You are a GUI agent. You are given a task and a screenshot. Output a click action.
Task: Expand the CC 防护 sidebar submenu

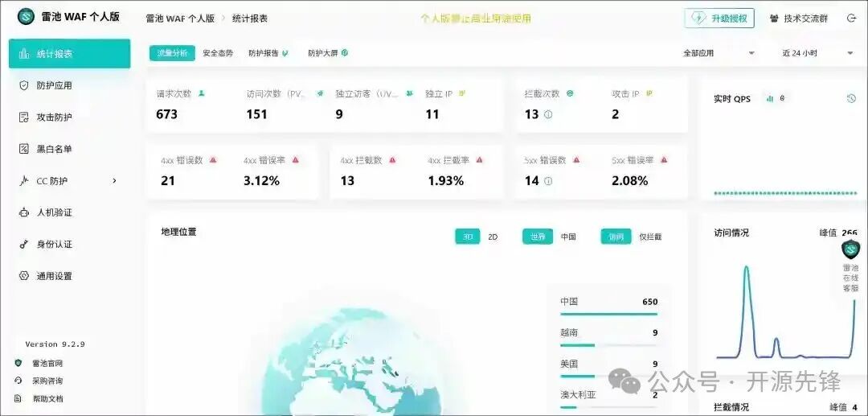click(x=114, y=181)
